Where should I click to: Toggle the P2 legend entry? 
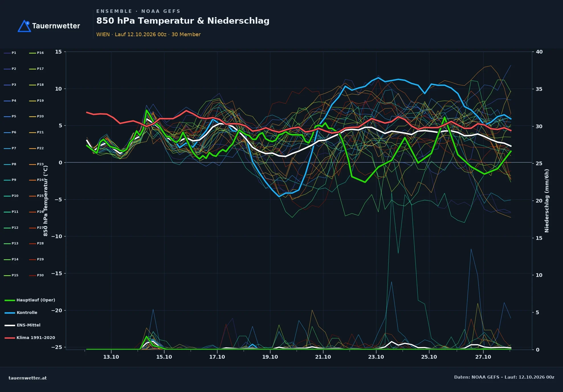(x=10, y=69)
